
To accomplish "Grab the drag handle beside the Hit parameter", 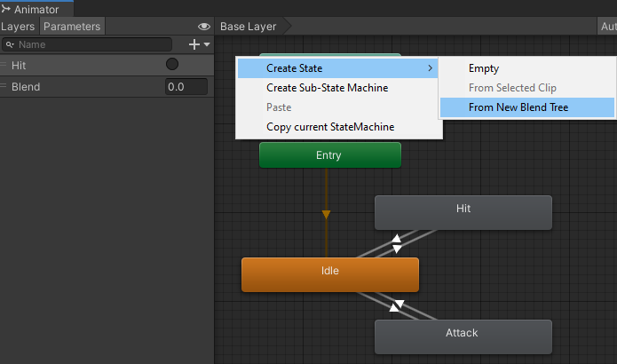I will click(4, 65).
